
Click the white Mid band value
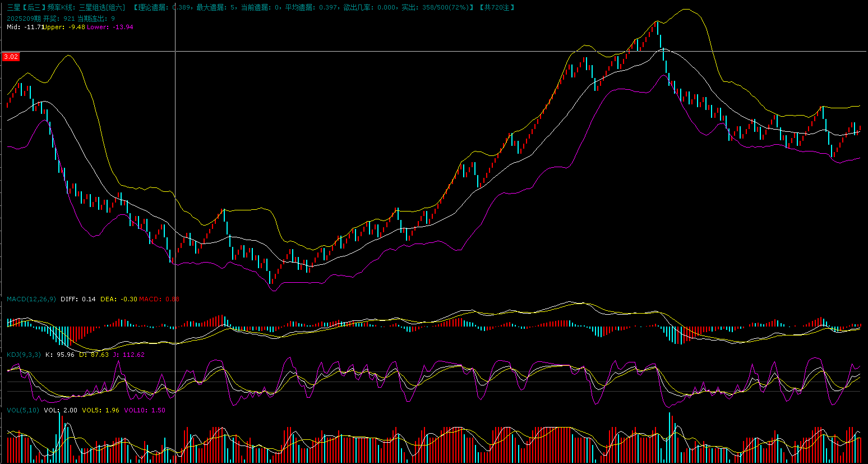pyautogui.click(x=25, y=27)
